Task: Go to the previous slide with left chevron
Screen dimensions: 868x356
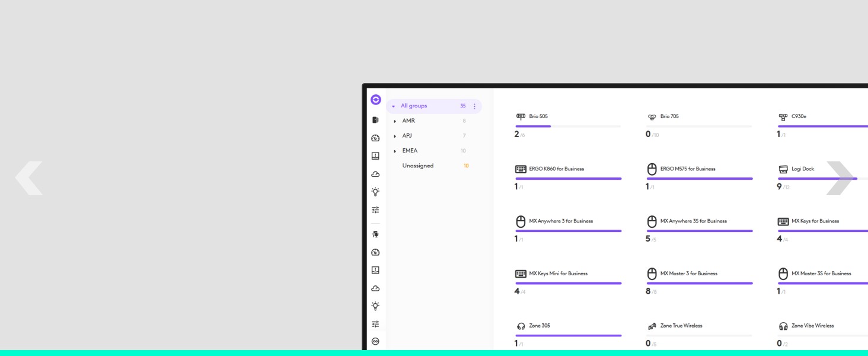Action: coord(28,178)
